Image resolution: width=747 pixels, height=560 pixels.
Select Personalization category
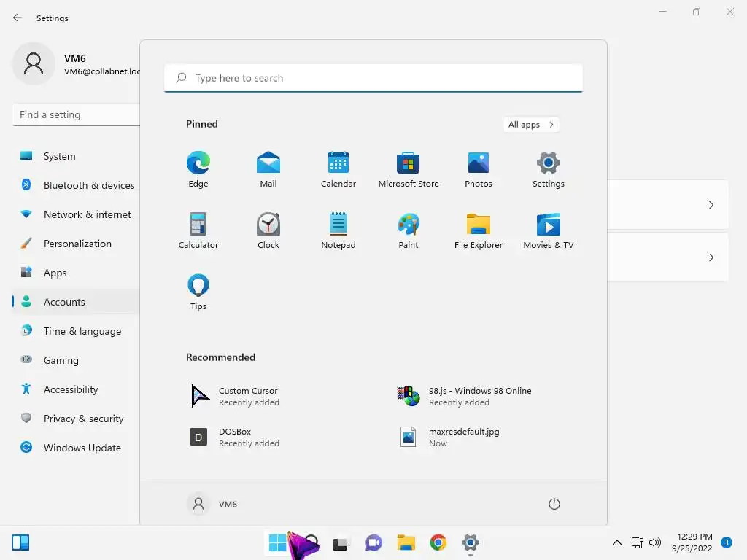76,244
